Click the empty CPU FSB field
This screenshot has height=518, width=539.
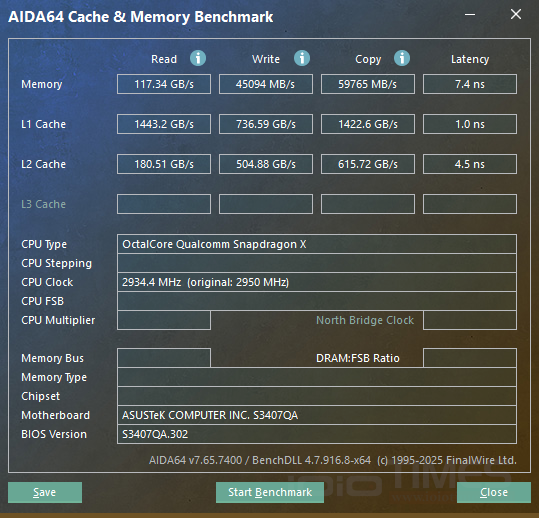[317, 301]
